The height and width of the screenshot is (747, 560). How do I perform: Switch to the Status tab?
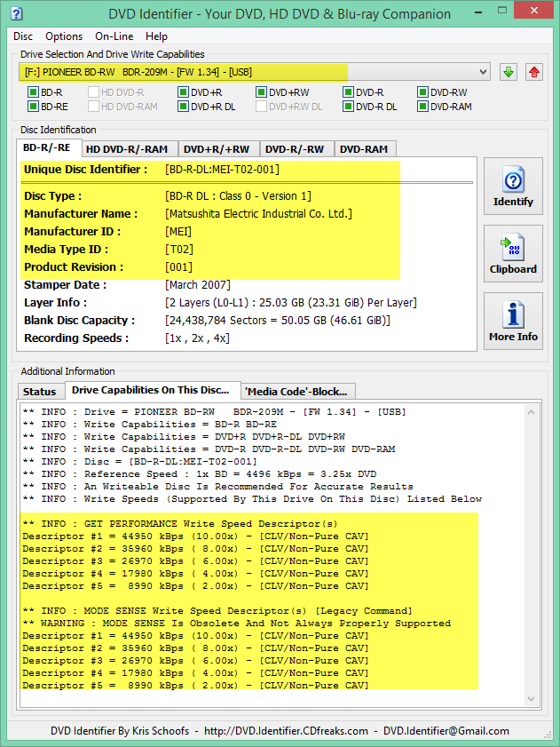40,392
